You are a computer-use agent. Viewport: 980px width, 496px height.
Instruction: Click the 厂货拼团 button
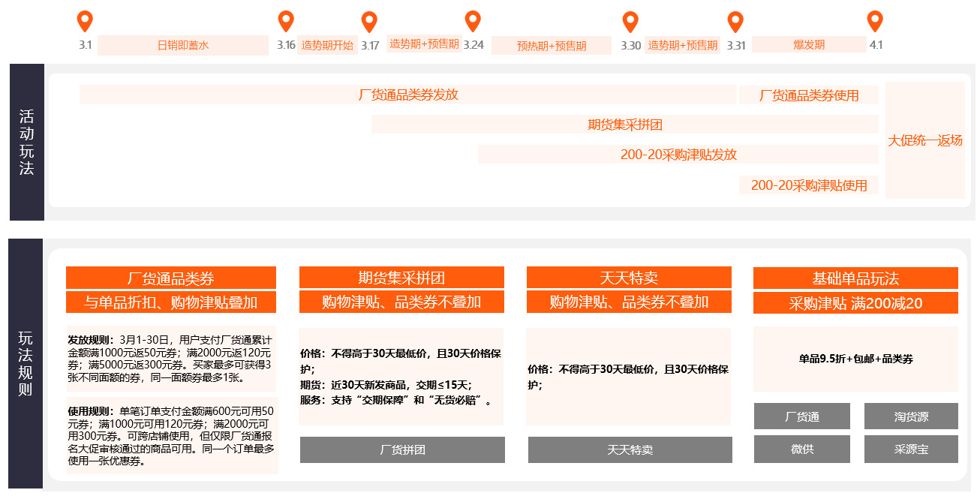[x=402, y=450]
